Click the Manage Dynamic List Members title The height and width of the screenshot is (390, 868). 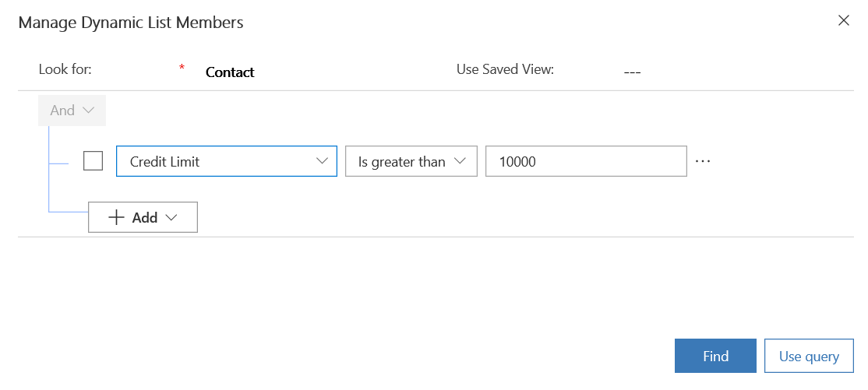tap(131, 23)
